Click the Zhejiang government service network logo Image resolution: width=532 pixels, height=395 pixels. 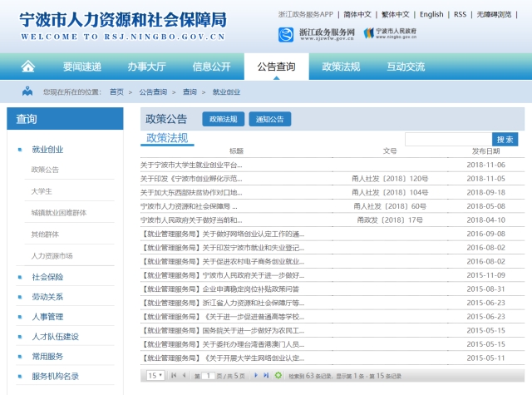[x=317, y=33]
